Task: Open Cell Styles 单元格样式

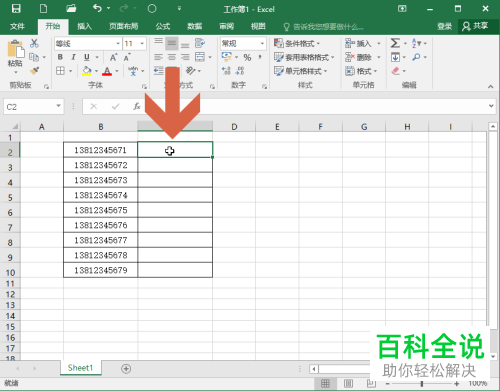Action: point(300,71)
